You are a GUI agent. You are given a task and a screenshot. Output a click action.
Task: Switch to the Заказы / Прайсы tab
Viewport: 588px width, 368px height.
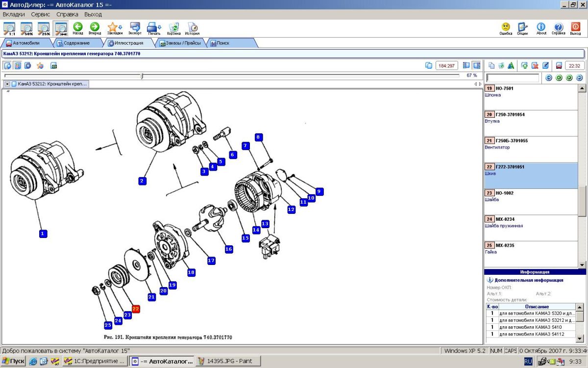[180, 43]
